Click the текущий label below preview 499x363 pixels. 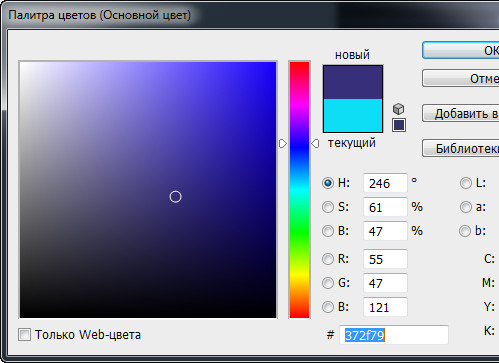click(352, 143)
